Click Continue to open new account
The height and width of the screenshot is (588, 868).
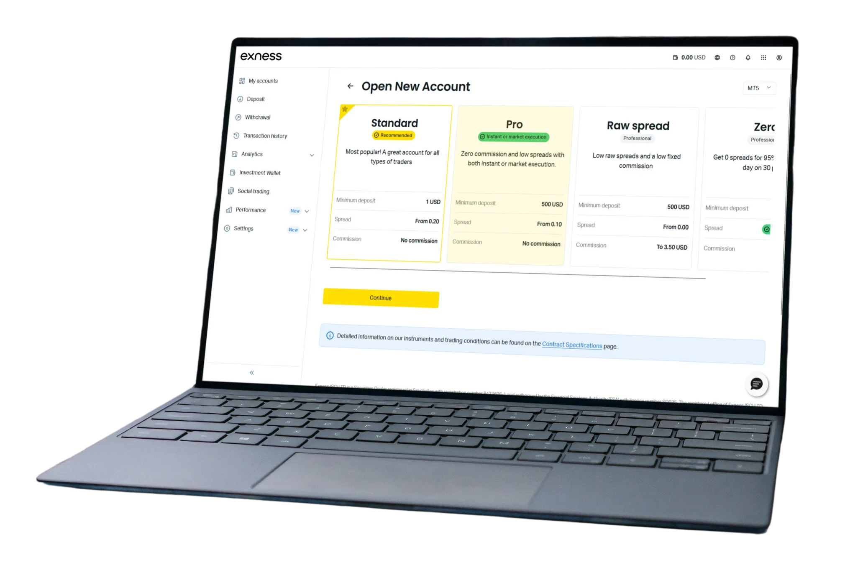coord(381,297)
